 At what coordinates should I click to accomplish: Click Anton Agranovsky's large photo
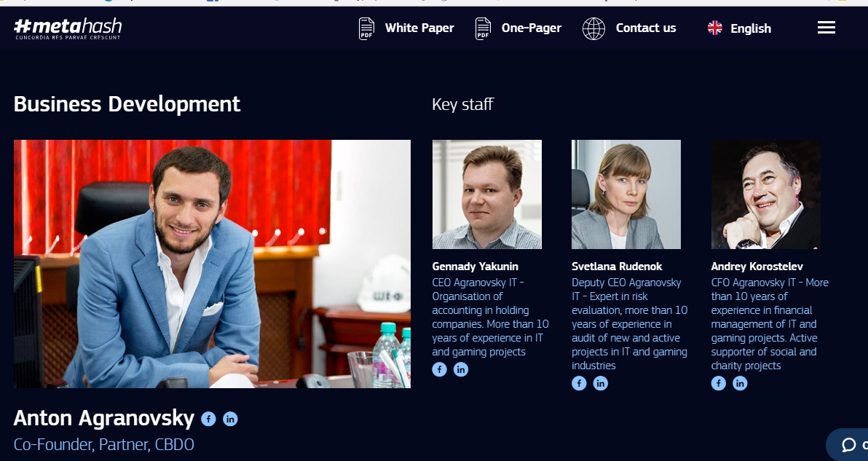pyautogui.click(x=212, y=264)
